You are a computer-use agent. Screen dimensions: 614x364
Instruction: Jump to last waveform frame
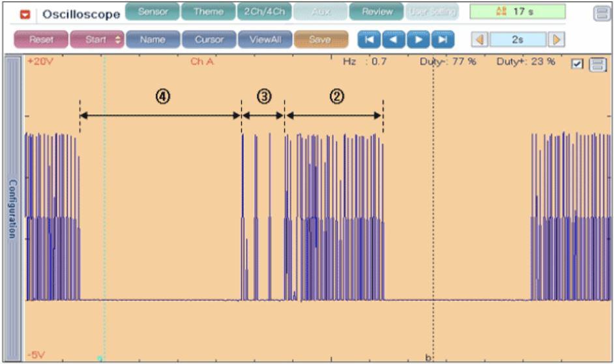click(442, 40)
